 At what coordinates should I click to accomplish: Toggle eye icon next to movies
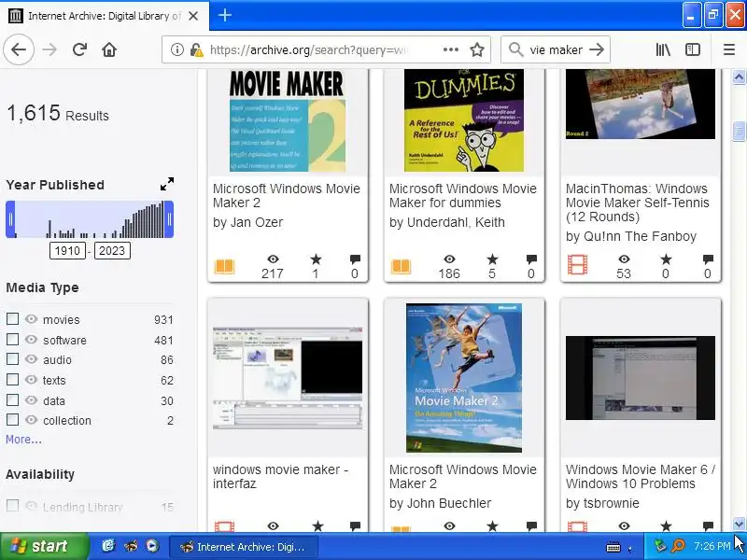coord(31,318)
